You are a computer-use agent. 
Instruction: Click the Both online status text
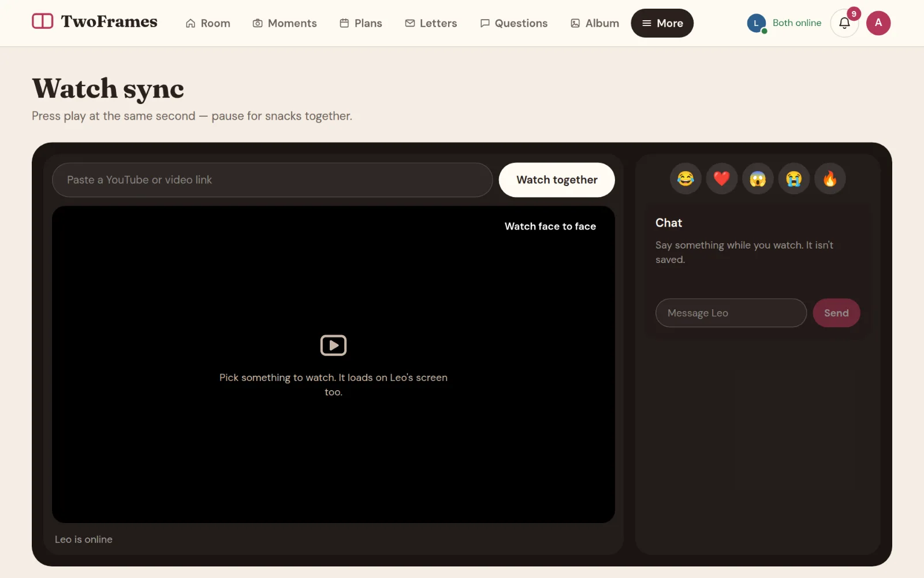pos(797,23)
